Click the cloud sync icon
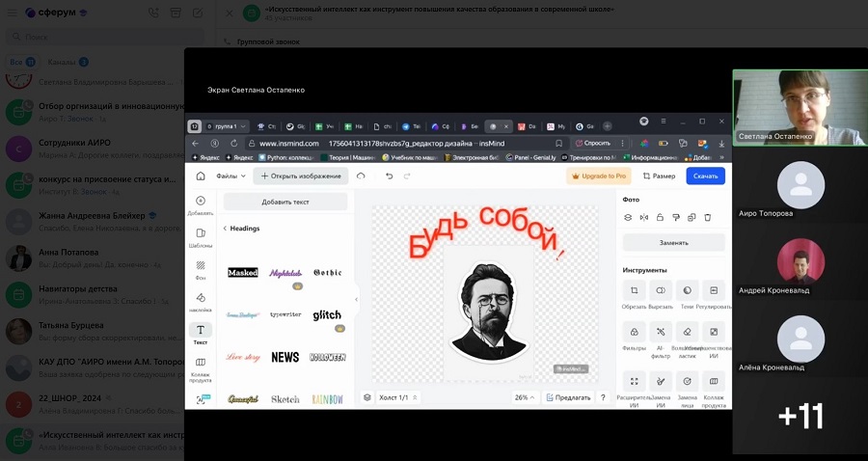The width and height of the screenshot is (868, 461). (361, 176)
